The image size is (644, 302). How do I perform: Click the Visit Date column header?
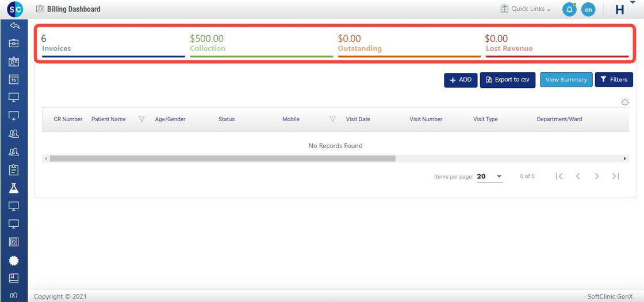click(x=358, y=119)
